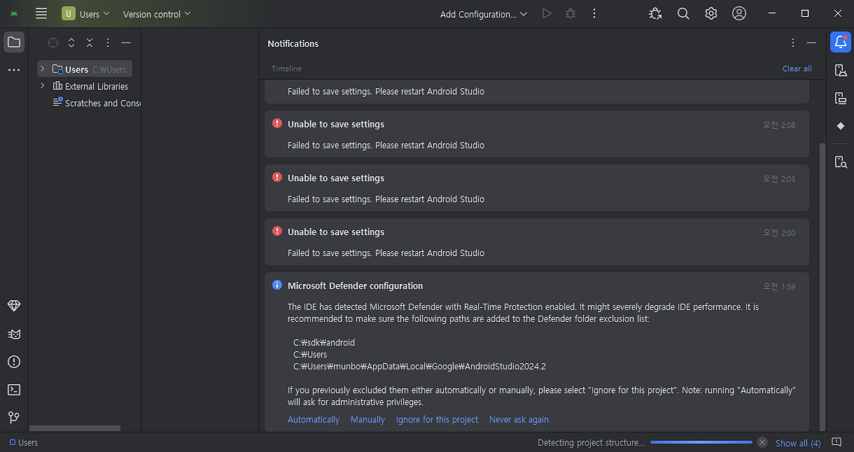
Task: Select the External Libraries tree item
Action: coord(90,86)
